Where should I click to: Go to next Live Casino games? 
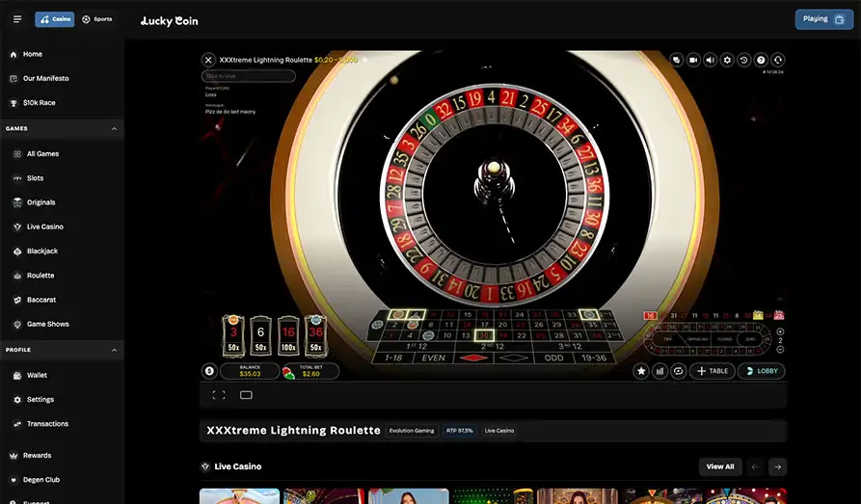777,467
